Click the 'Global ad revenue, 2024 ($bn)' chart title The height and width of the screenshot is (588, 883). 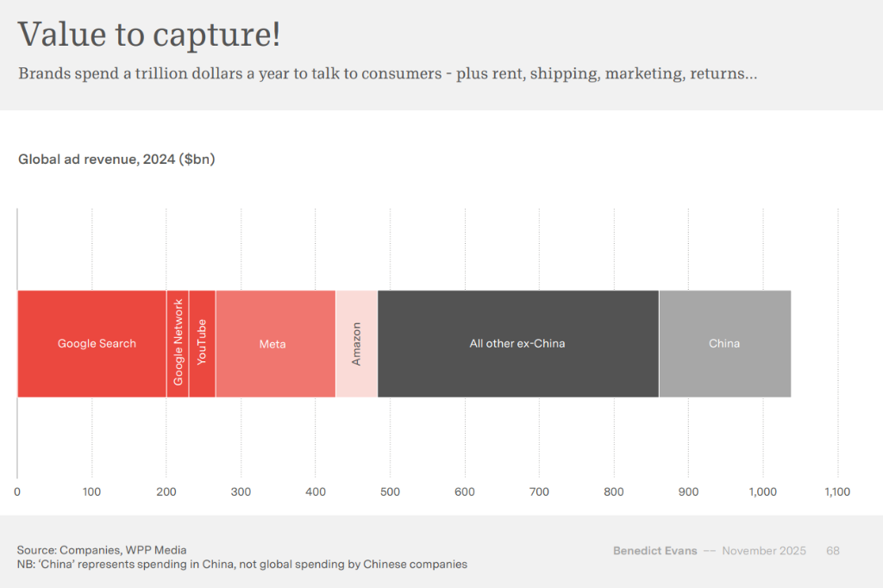116,160
